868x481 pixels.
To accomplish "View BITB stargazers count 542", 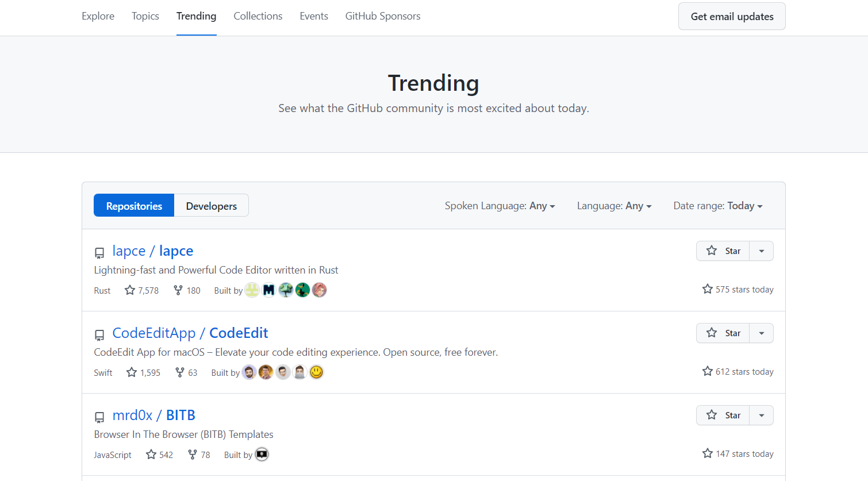I will click(x=159, y=455).
